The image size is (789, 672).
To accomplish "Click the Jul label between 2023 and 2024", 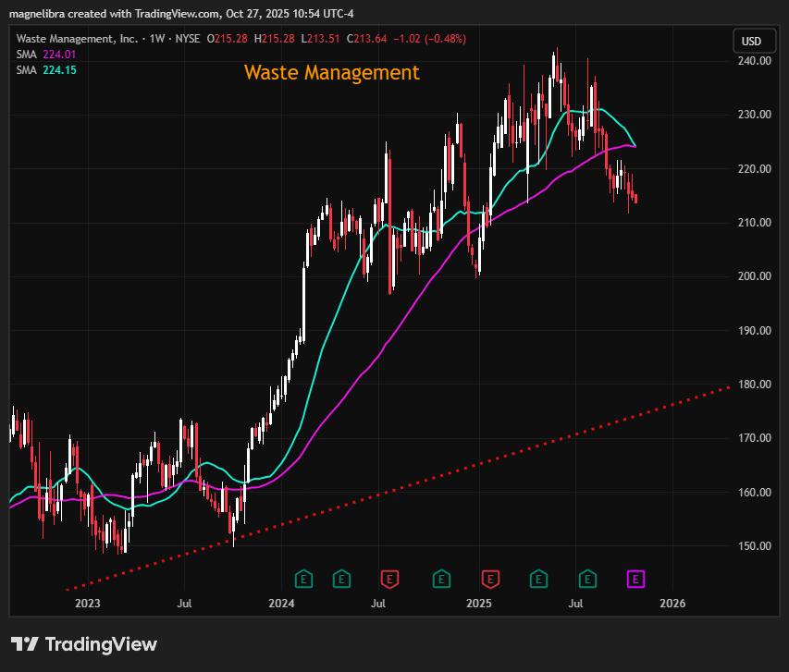I will pyautogui.click(x=184, y=603).
